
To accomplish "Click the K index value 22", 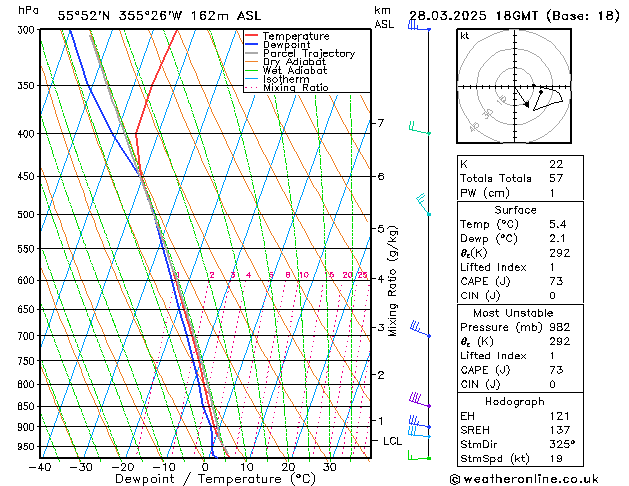I will pyautogui.click(x=556, y=164).
